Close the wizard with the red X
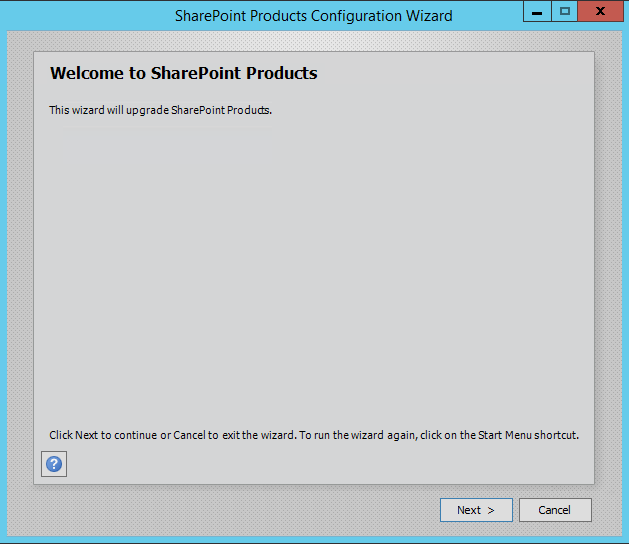Screen dimensions: 629x544 601,11
